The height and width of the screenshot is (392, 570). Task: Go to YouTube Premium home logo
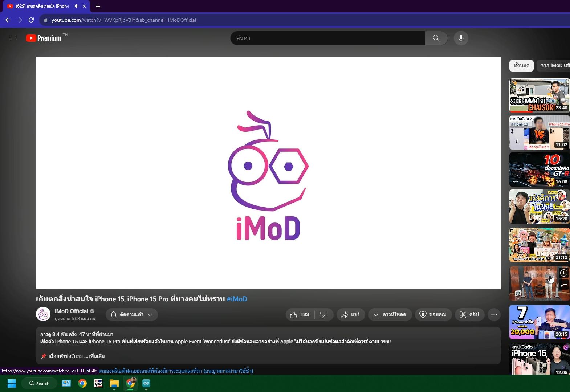point(44,38)
